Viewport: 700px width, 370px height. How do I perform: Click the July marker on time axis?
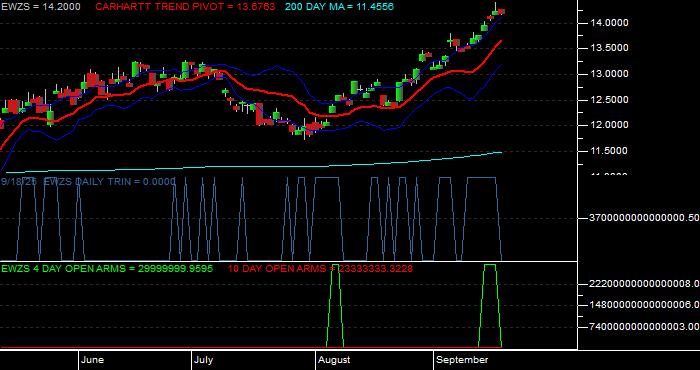(x=204, y=360)
